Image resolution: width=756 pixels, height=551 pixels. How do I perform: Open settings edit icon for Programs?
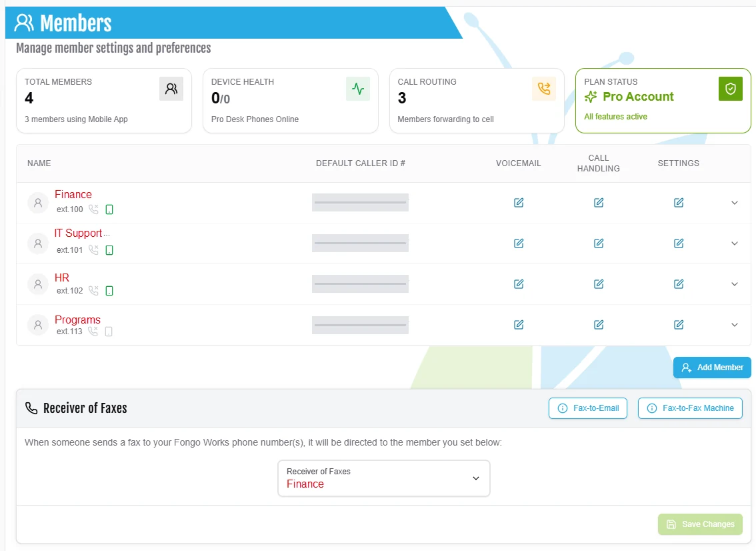tap(679, 325)
